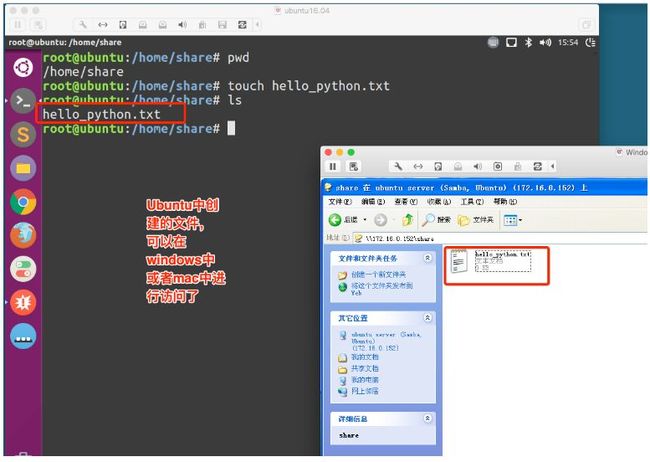Viewport: 650px width, 462px height.
Task: Go back with the green 后退 button
Action: (x=343, y=220)
